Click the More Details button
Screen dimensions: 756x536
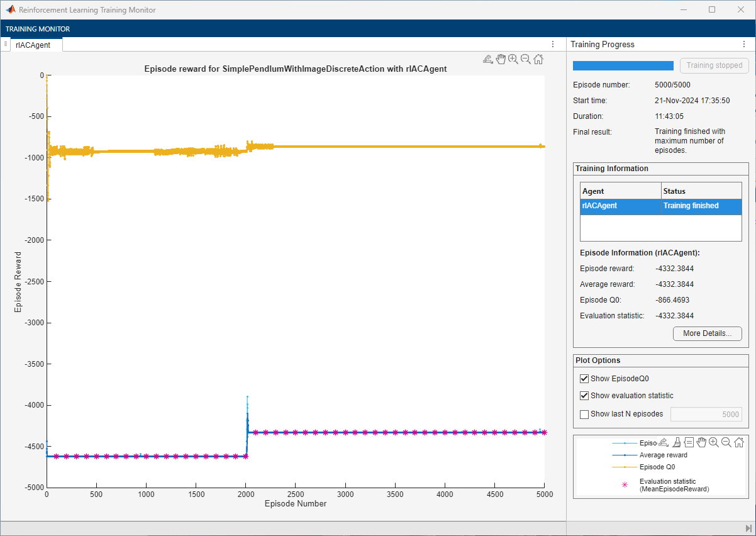[x=707, y=333]
